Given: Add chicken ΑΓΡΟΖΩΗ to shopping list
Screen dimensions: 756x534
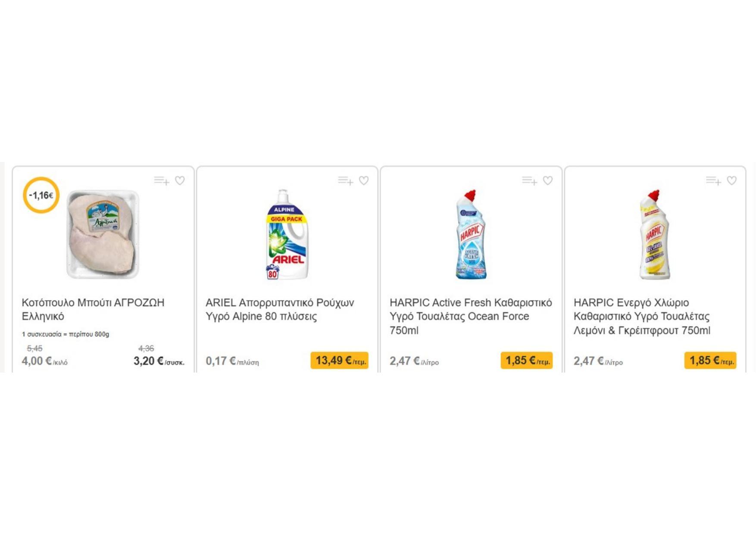Looking at the screenshot, I should (161, 180).
